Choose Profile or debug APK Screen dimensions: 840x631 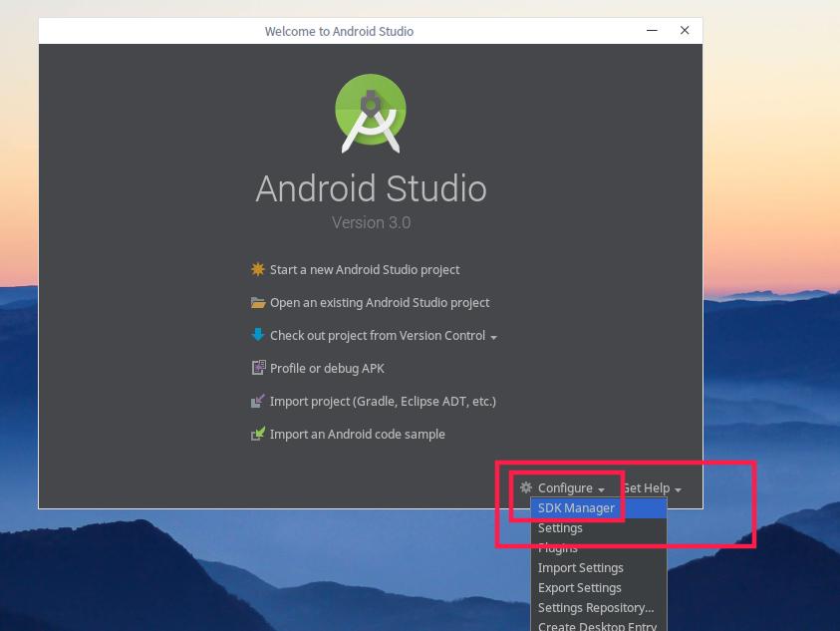point(327,368)
